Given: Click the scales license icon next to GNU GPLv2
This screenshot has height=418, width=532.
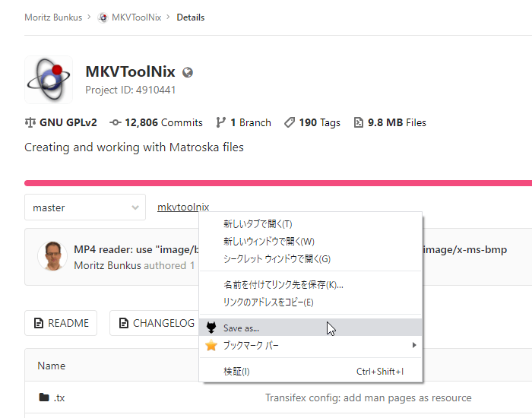Looking at the screenshot, I should (30, 122).
